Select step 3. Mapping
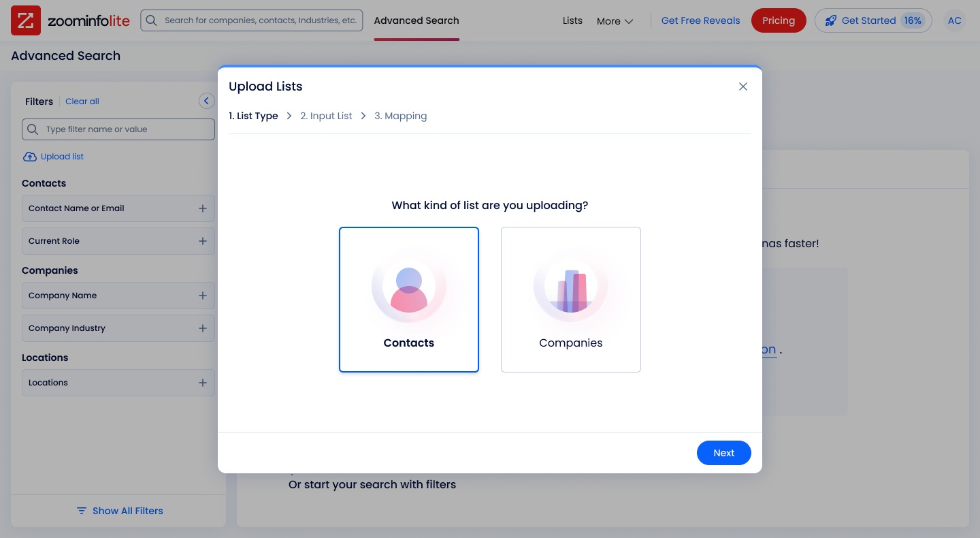Image resolution: width=980 pixels, height=538 pixels. click(x=401, y=116)
